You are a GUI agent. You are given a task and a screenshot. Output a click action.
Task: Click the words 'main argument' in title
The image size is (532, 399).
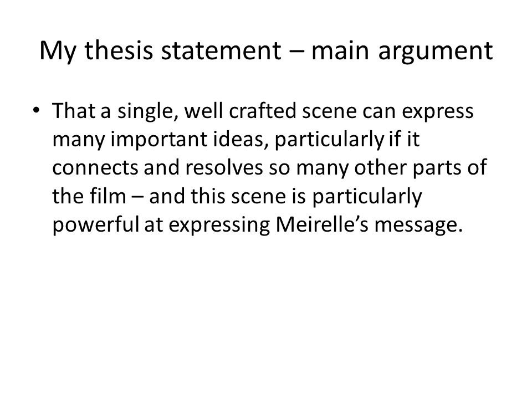[402, 51]
